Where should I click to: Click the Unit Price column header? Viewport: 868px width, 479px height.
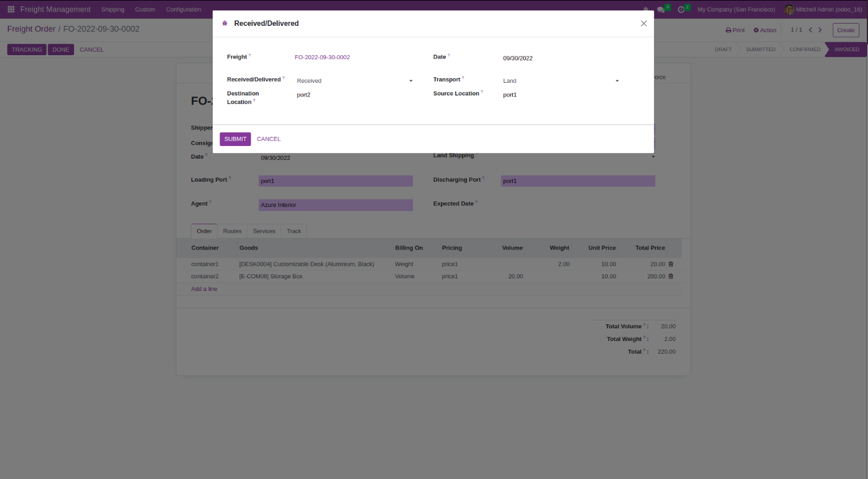point(602,248)
